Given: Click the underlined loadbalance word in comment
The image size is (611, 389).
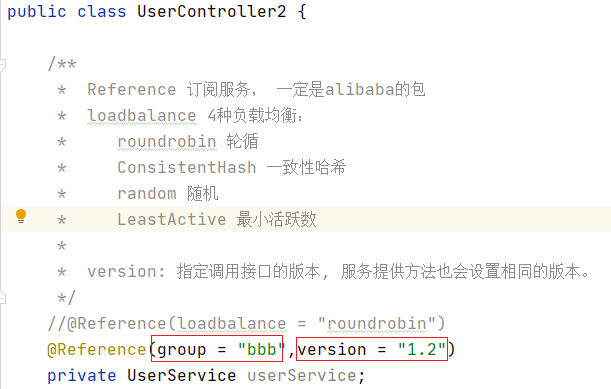Looking at the screenshot, I should pos(142,116).
